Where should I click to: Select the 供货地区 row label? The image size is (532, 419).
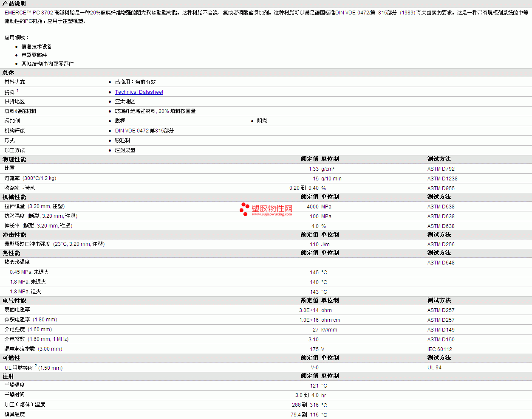[14, 101]
